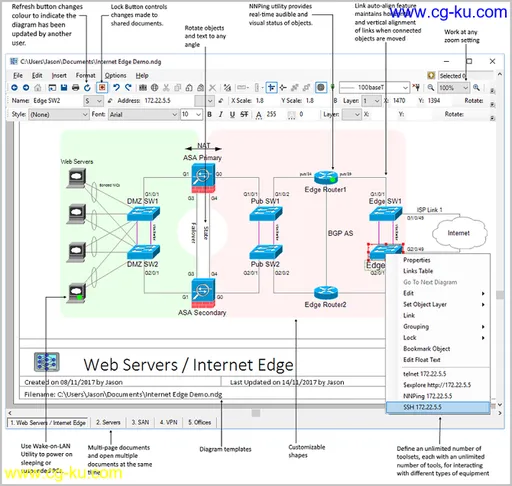Expand the Edit submenu in context menu
Image resolution: width=512 pixels, height=486 pixels.
[438, 293]
